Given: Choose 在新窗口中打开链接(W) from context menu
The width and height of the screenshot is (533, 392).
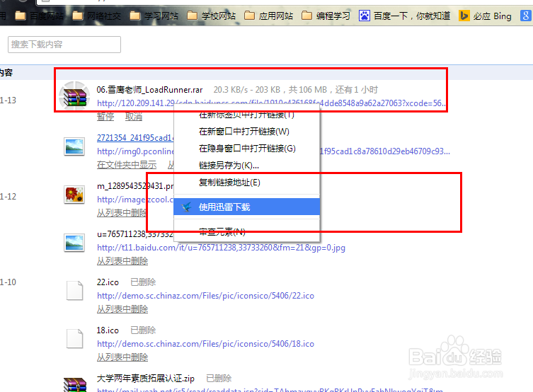Looking at the screenshot, I should tap(247, 132).
